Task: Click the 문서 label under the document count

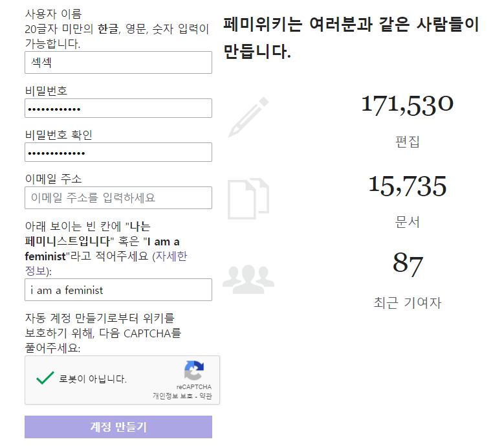Action: coord(408,222)
